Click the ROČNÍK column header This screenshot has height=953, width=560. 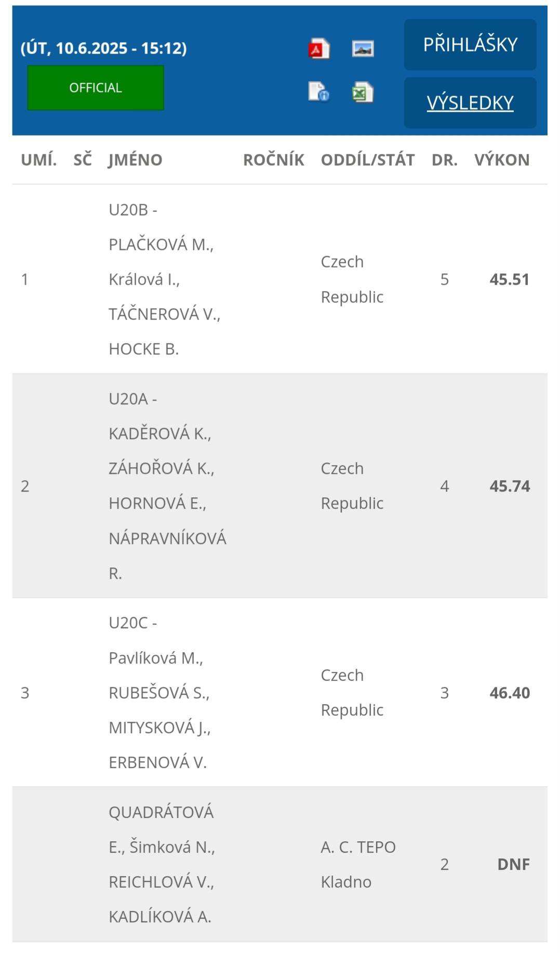[274, 160]
